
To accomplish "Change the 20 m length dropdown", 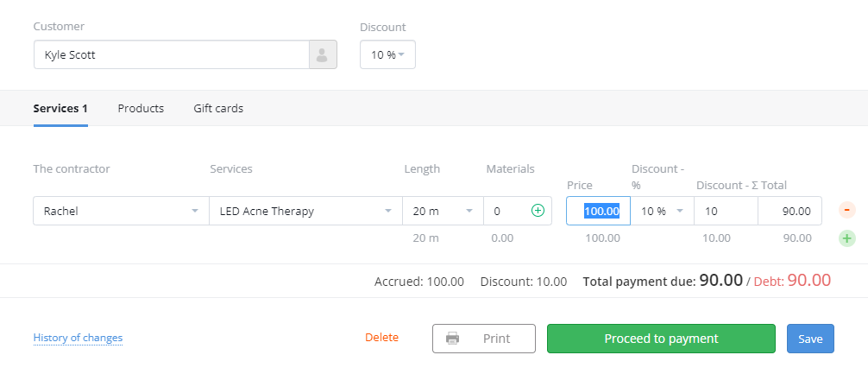I will (x=443, y=211).
